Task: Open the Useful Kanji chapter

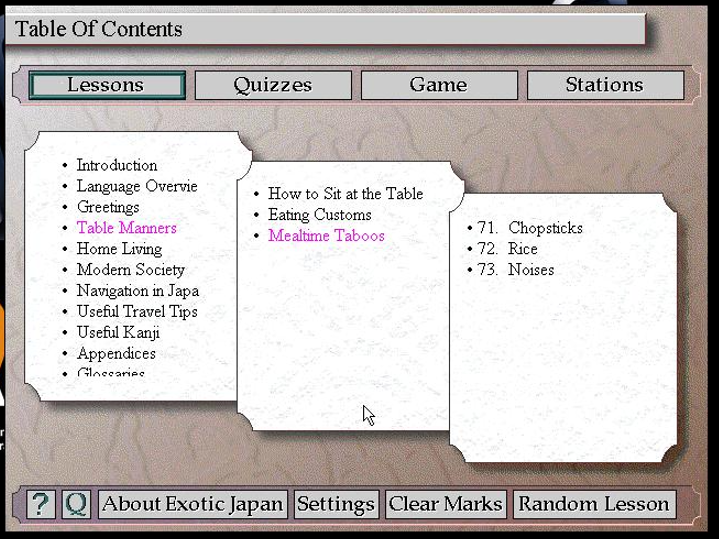Action: pos(118,333)
